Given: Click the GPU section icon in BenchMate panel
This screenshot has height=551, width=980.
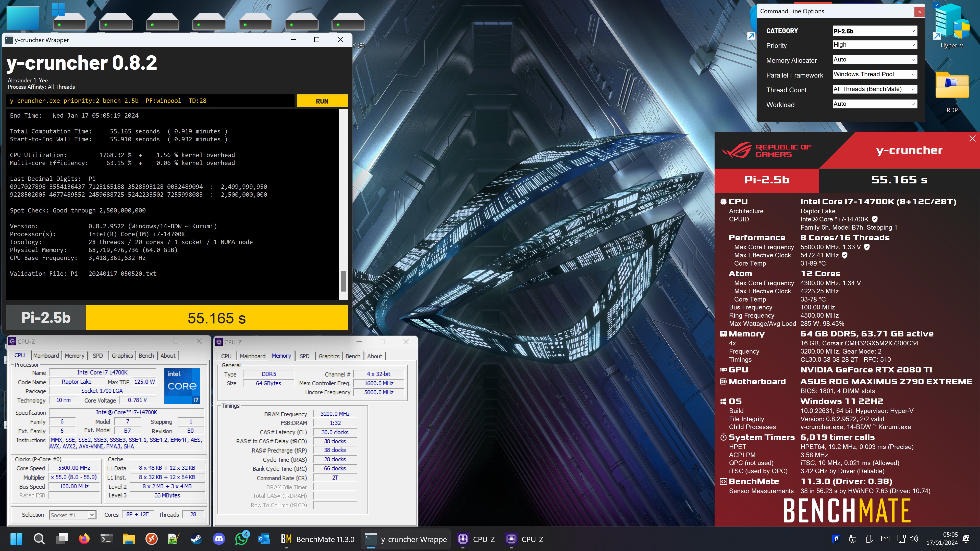Looking at the screenshot, I should pos(723,370).
